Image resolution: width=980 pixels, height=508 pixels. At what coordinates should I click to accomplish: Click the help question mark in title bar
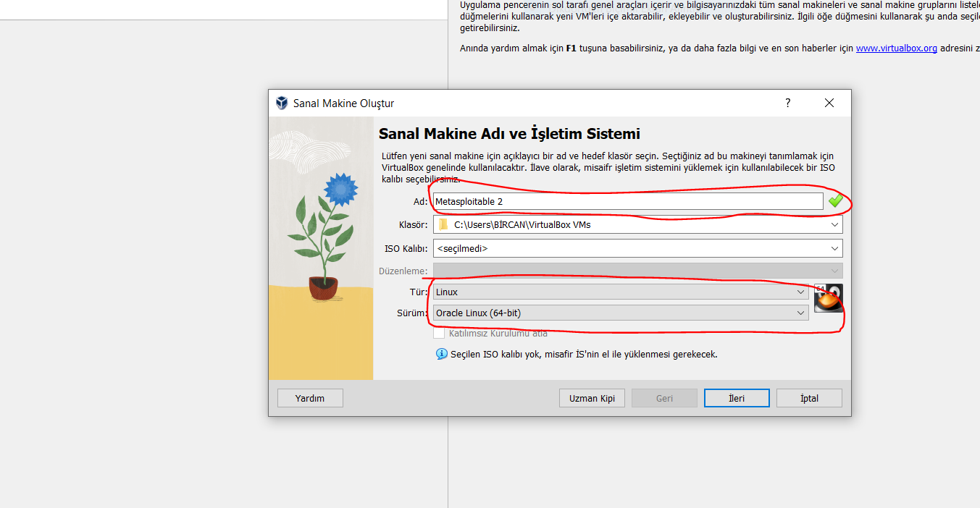click(x=787, y=103)
